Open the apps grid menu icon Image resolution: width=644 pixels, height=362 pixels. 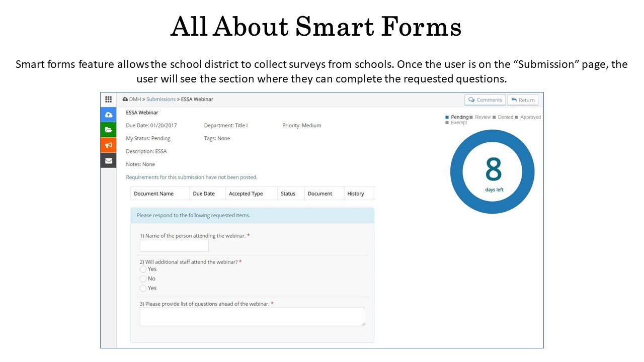[x=108, y=100]
